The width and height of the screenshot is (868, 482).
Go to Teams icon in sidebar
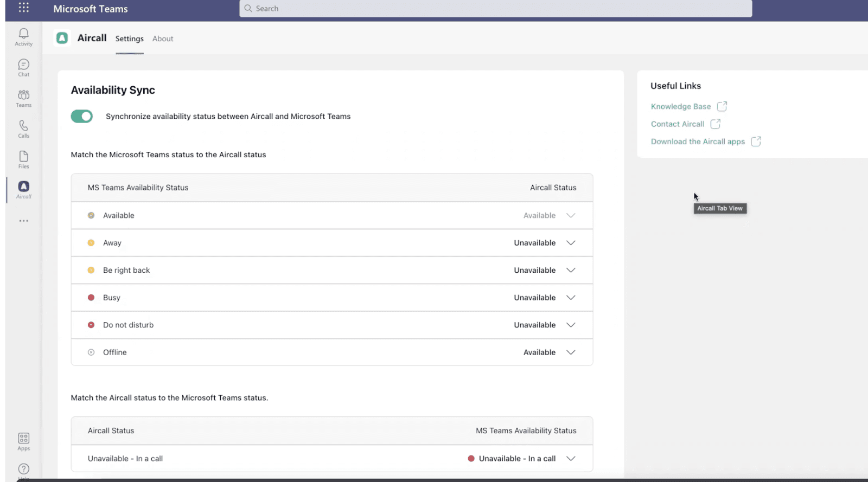23,98
